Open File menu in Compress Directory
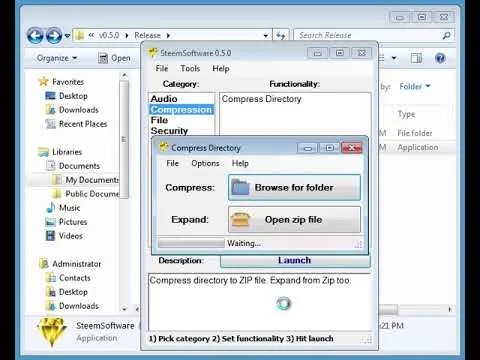The height and width of the screenshot is (360, 480). (173, 163)
